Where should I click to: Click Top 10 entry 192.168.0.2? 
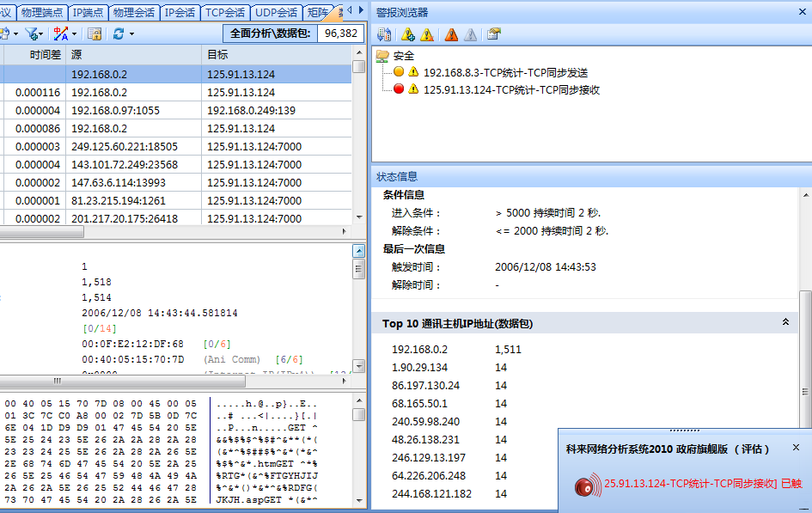pos(419,350)
